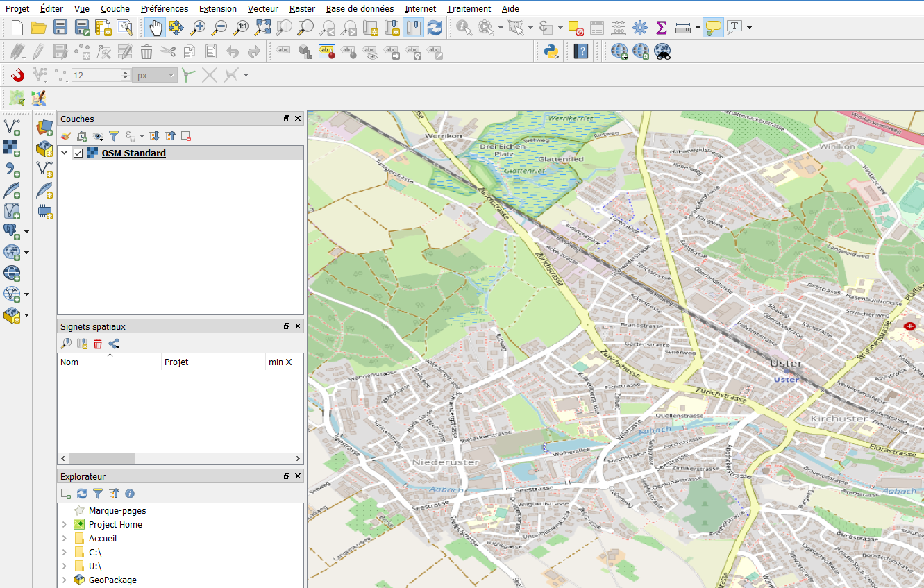Expand GeoPackage in the Explorateur panel
Viewport: 924px width, 588px height.
[x=64, y=580]
